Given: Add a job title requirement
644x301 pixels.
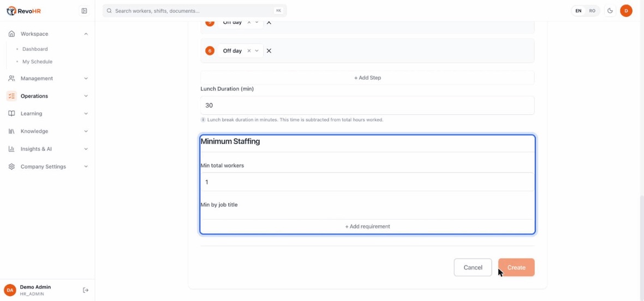Looking at the screenshot, I should click(x=368, y=226).
